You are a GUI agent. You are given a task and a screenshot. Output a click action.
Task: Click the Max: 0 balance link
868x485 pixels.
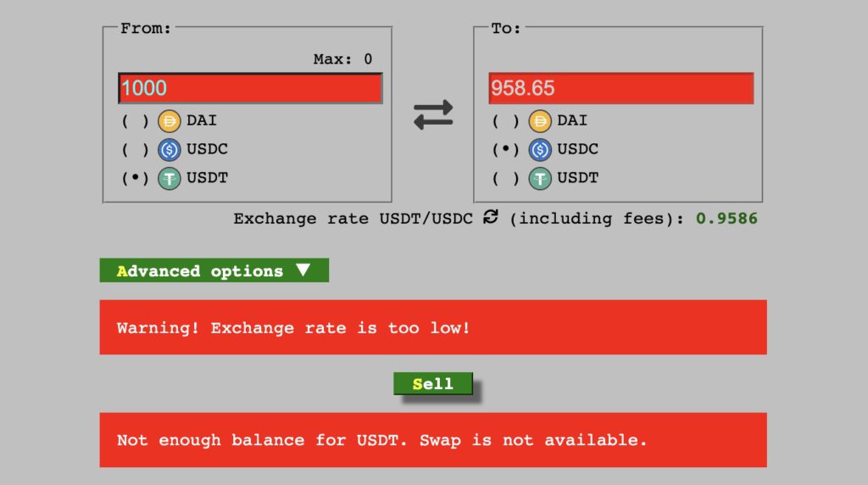[x=342, y=59]
